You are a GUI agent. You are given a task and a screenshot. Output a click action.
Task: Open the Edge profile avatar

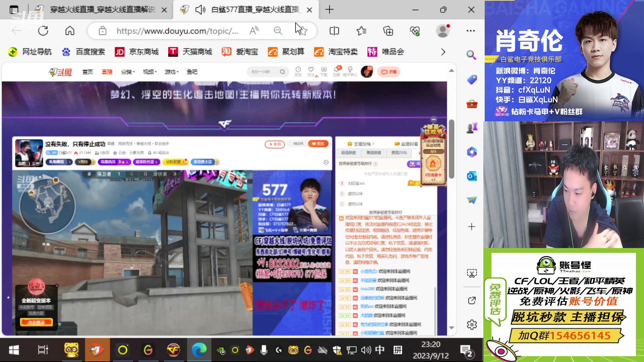point(442,31)
